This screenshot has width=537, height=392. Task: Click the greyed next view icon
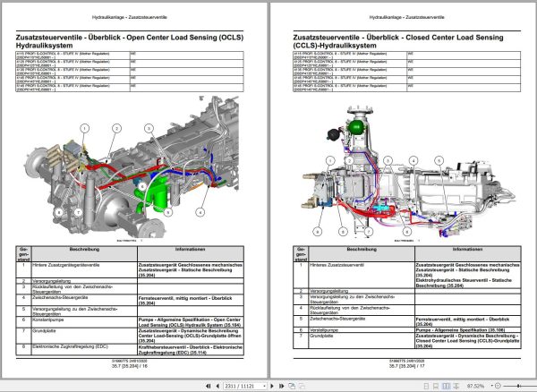(302, 386)
